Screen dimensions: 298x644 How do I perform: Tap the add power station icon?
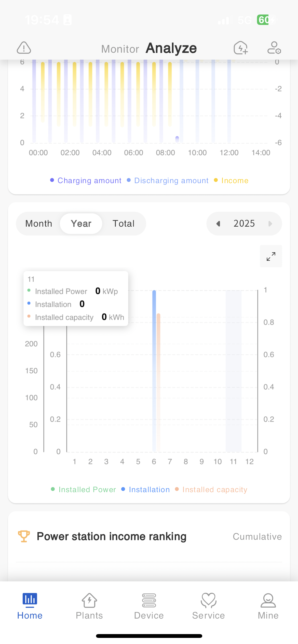[x=241, y=48]
